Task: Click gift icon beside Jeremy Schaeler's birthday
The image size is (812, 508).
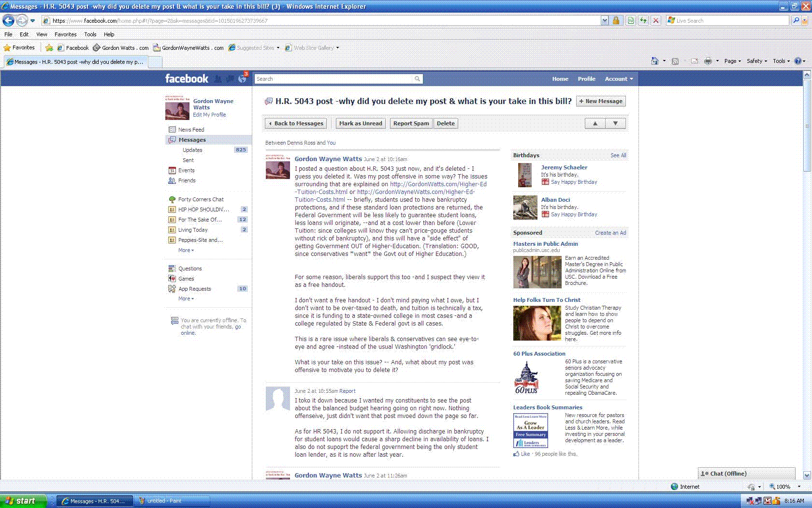Action: click(x=545, y=182)
